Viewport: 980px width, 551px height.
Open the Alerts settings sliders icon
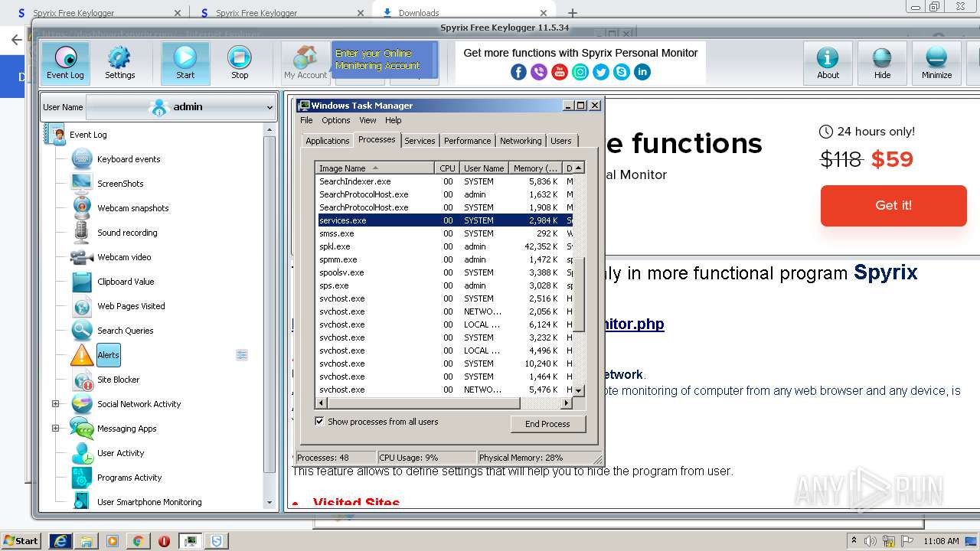[x=242, y=355]
